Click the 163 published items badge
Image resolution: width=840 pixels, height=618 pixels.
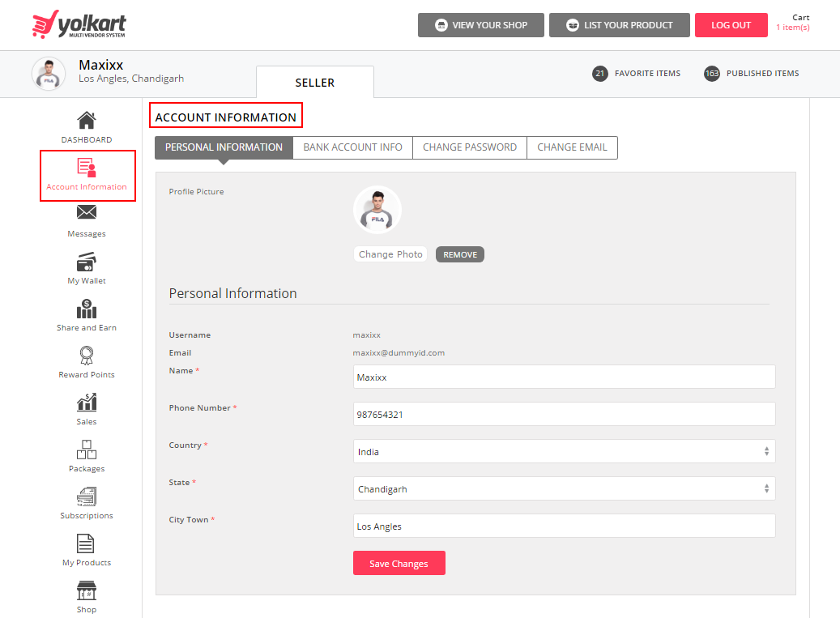pos(711,74)
